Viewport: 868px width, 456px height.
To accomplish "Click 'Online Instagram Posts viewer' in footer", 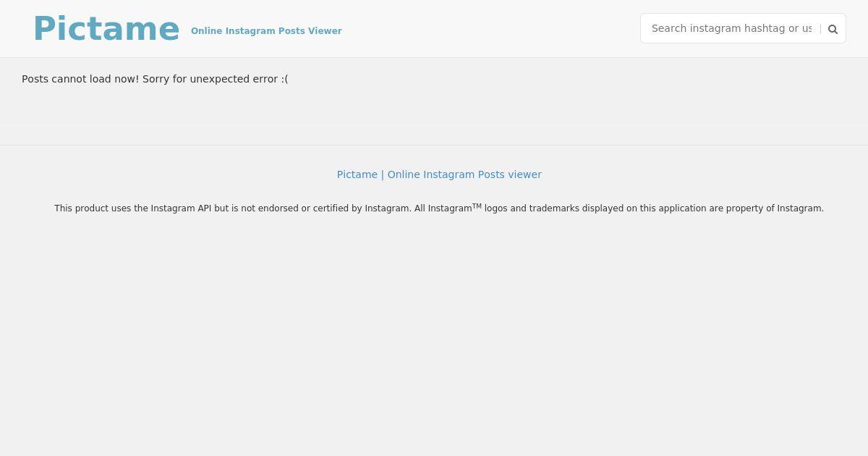I will click(x=464, y=174).
